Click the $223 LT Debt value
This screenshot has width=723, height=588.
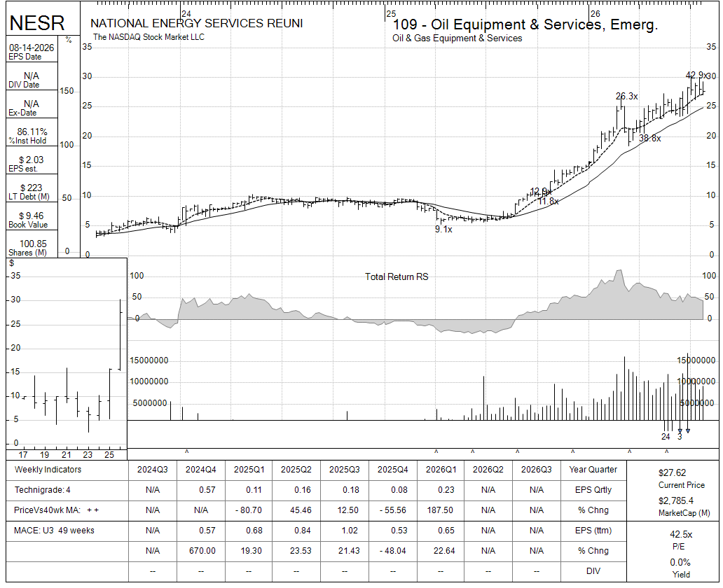pos(32,188)
